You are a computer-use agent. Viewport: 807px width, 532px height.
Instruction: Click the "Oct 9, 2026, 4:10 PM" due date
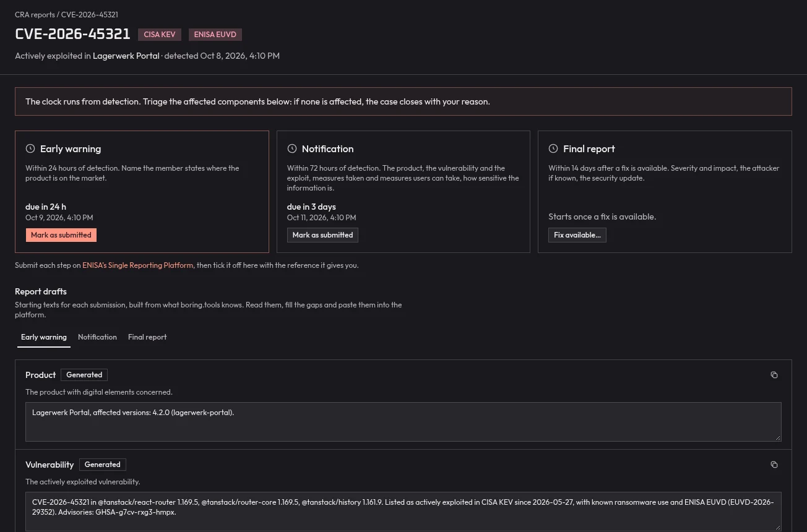coord(59,218)
